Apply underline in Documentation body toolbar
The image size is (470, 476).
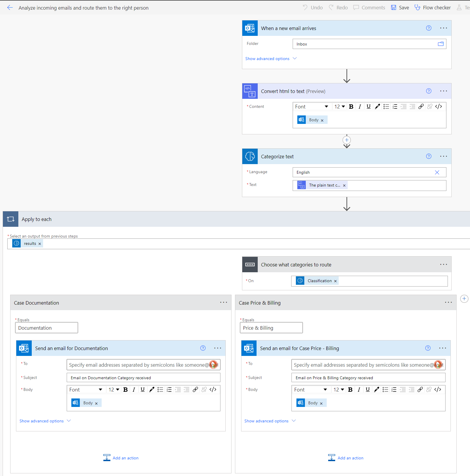(x=142, y=389)
